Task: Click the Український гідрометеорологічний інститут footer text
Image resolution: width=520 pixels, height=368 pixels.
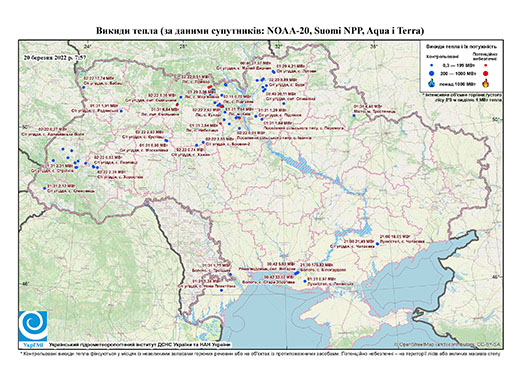Action: tap(140, 345)
